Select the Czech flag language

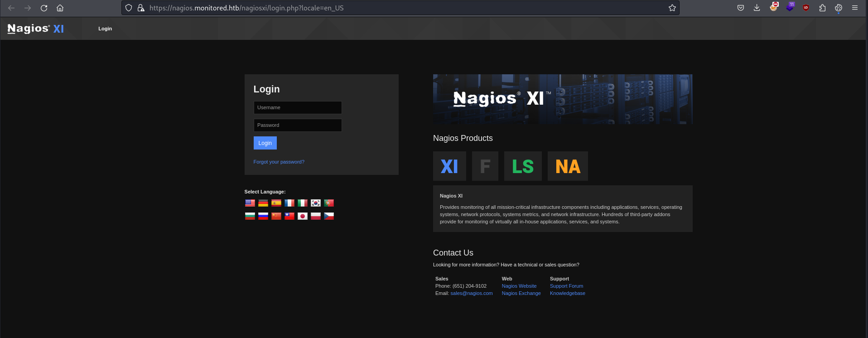[x=329, y=216]
